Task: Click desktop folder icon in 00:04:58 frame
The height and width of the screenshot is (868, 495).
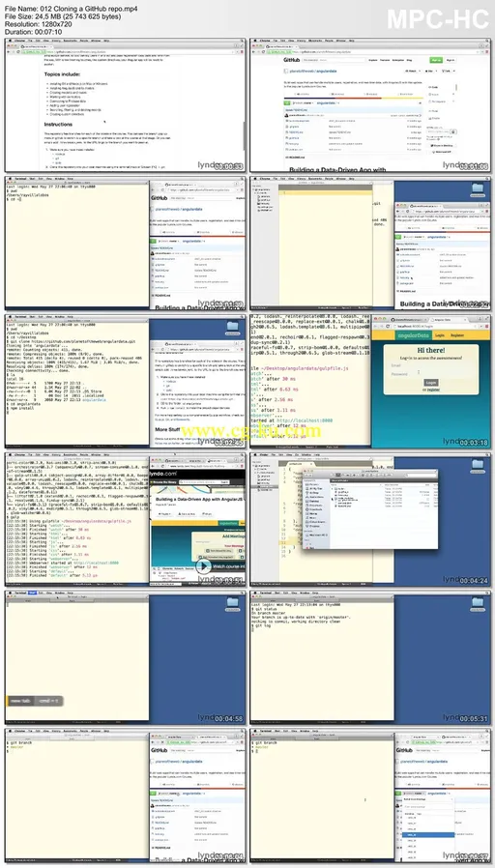Action: [233, 604]
